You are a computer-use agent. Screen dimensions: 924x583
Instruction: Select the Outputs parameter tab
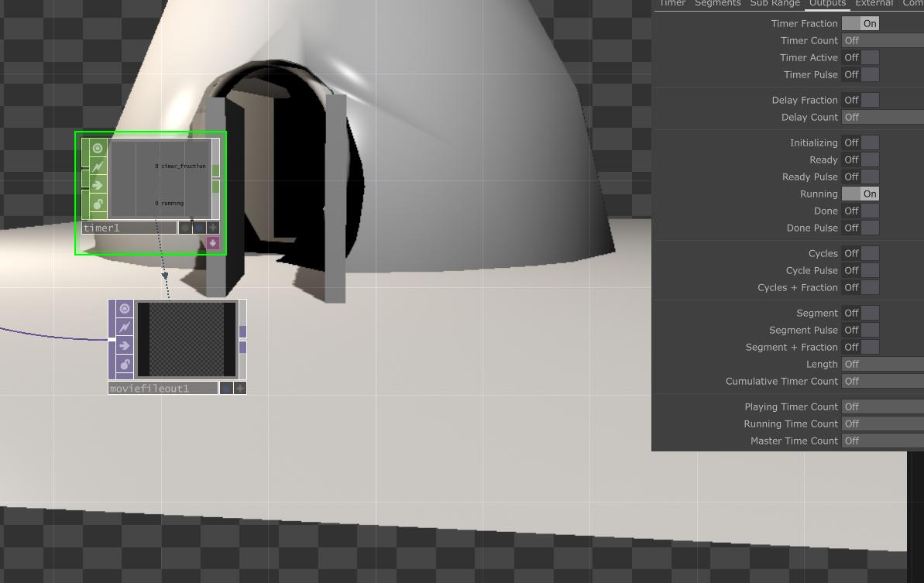click(x=827, y=4)
